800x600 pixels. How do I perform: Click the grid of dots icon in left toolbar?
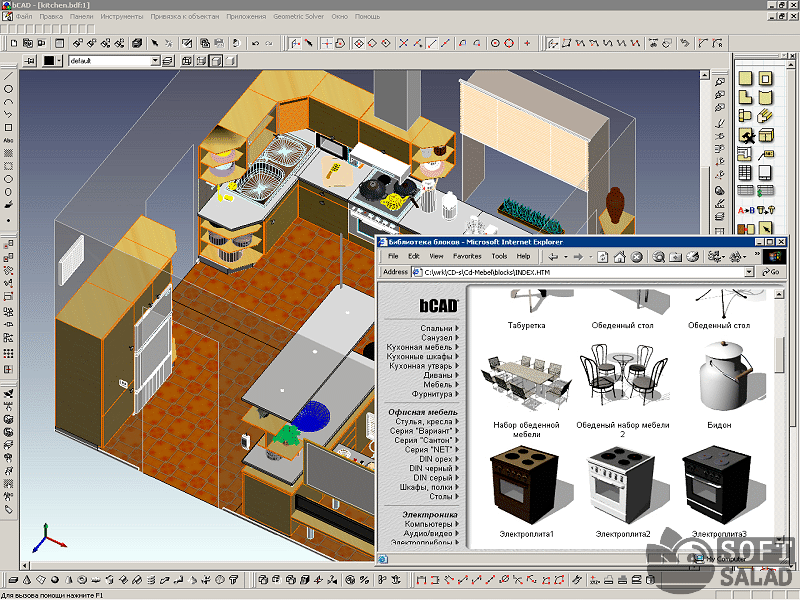[8, 354]
